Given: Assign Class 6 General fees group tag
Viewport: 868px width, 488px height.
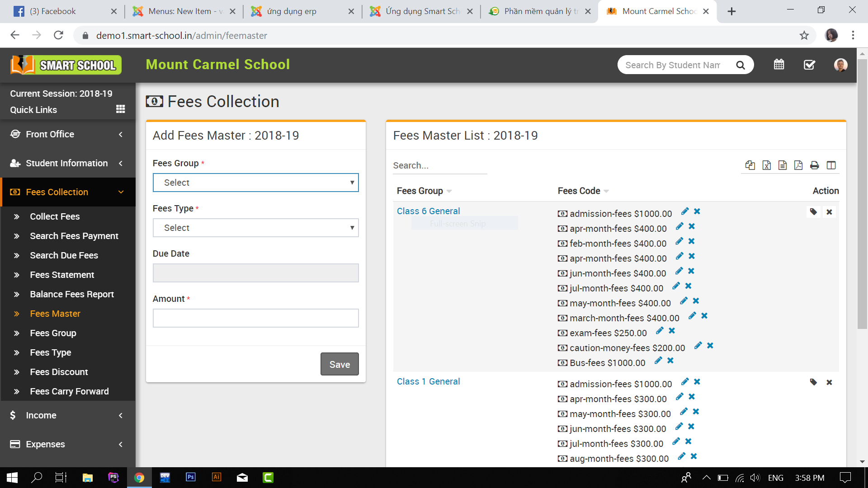Looking at the screenshot, I should click(x=813, y=212).
